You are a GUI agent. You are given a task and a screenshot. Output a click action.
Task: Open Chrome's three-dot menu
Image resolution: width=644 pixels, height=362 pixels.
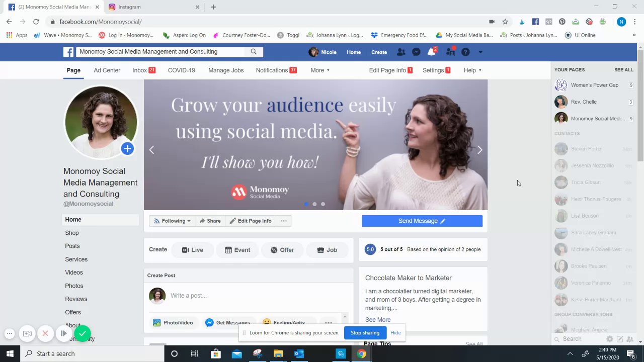coord(634,22)
